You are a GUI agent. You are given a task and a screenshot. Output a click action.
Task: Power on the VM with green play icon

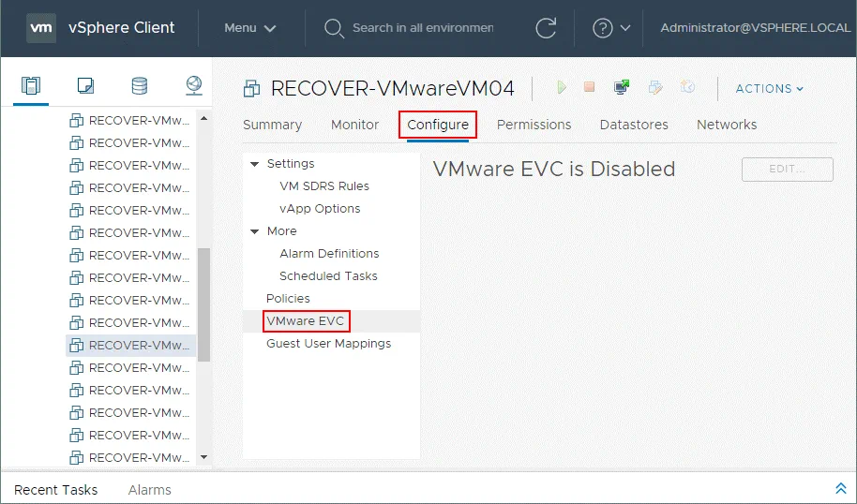[561, 87]
